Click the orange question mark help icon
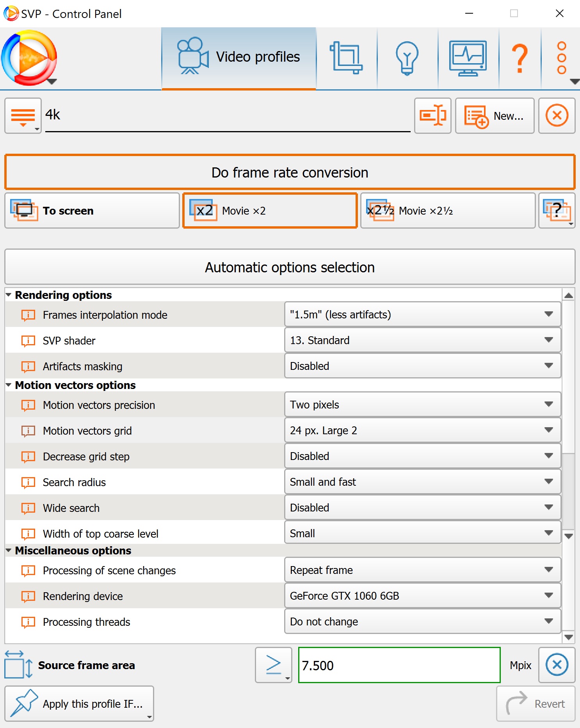Image resolution: width=580 pixels, height=728 pixels. click(520, 58)
